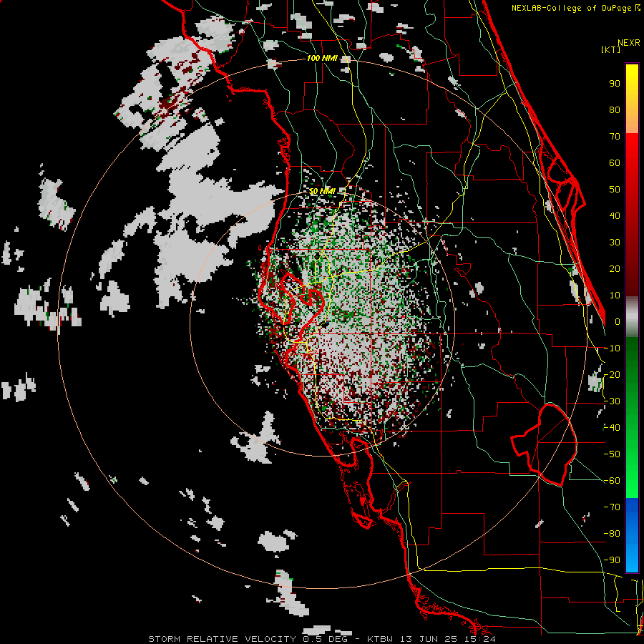
Task: Click the -20 value on the scale
Action: point(612,375)
